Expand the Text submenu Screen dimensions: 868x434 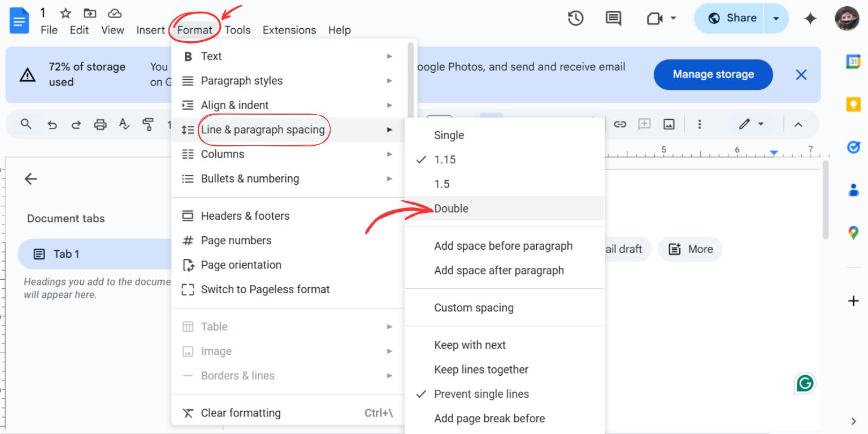point(289,56)
